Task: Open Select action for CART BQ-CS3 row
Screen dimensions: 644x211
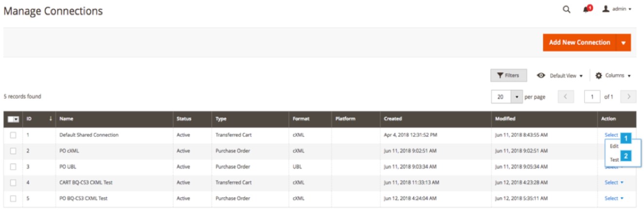Action: pos(613,182)
